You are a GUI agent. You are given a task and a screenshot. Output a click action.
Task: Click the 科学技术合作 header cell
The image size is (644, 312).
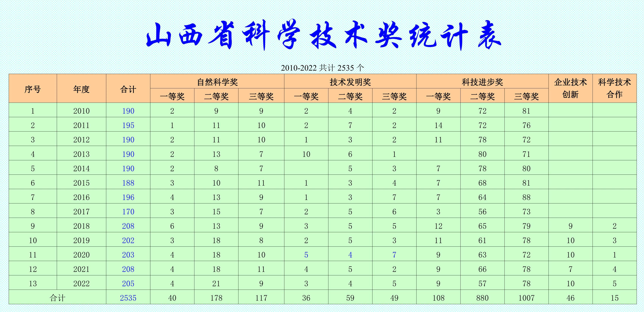click(614, 88)
